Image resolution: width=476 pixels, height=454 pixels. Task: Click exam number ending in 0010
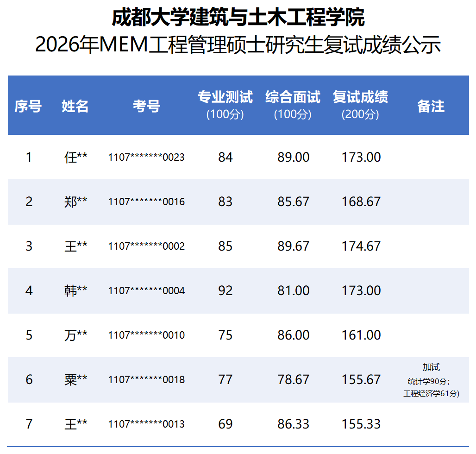[x=147, y=335]
